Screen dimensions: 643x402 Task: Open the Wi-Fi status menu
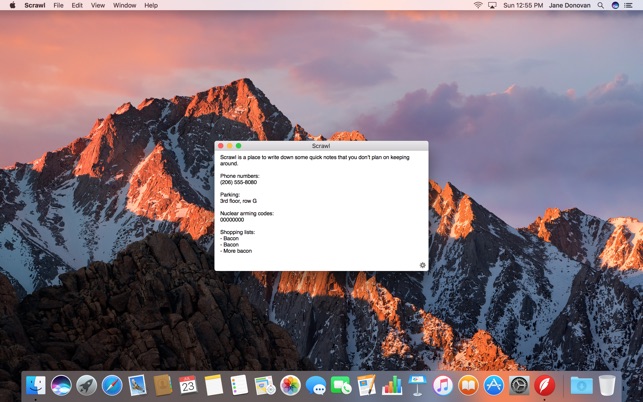[x=477, y=5]
